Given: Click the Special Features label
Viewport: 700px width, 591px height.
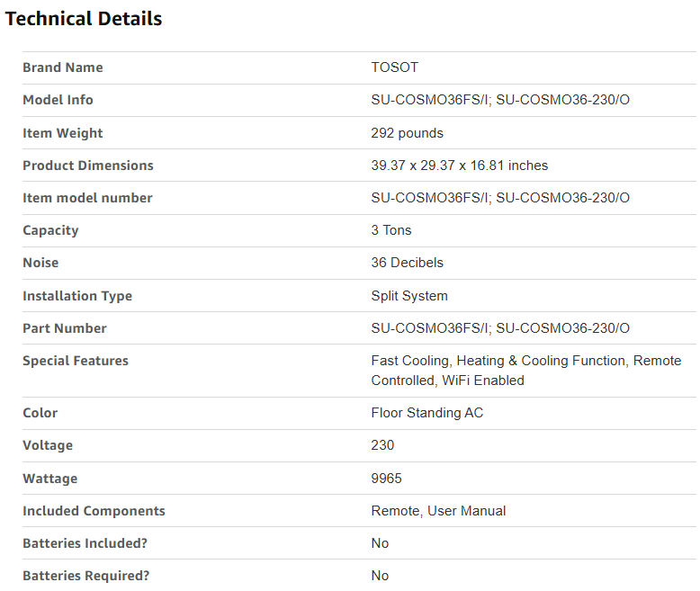Looking at the screenshot, I should tap(76, 361).
